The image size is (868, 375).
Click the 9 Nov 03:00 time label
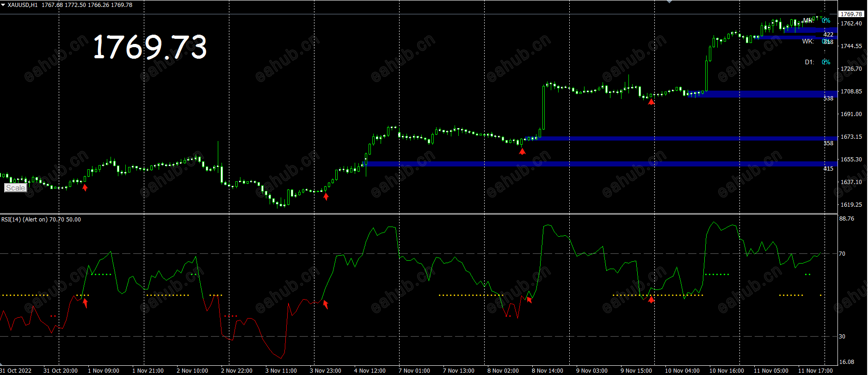coord(592,371)
